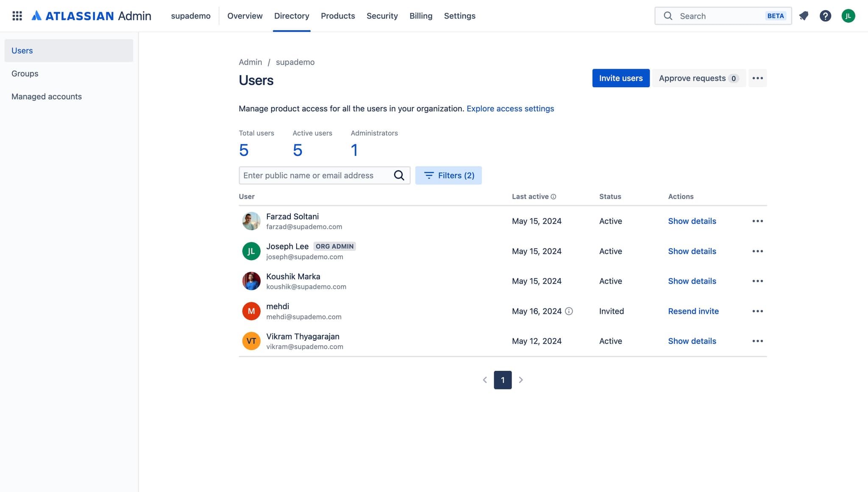
Task: Open the Atlassian app switcher grid
Action: coord(17,16)
